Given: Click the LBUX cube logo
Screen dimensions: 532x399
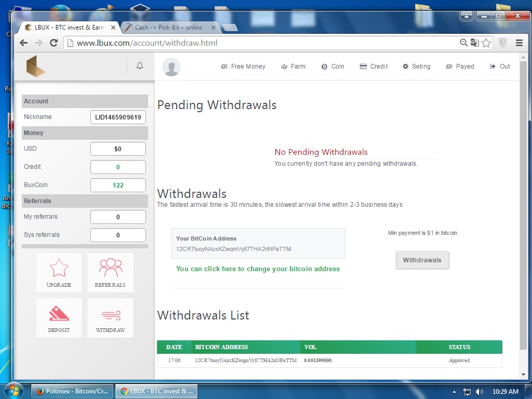Looking at the screenshot, I should point(36,66).
